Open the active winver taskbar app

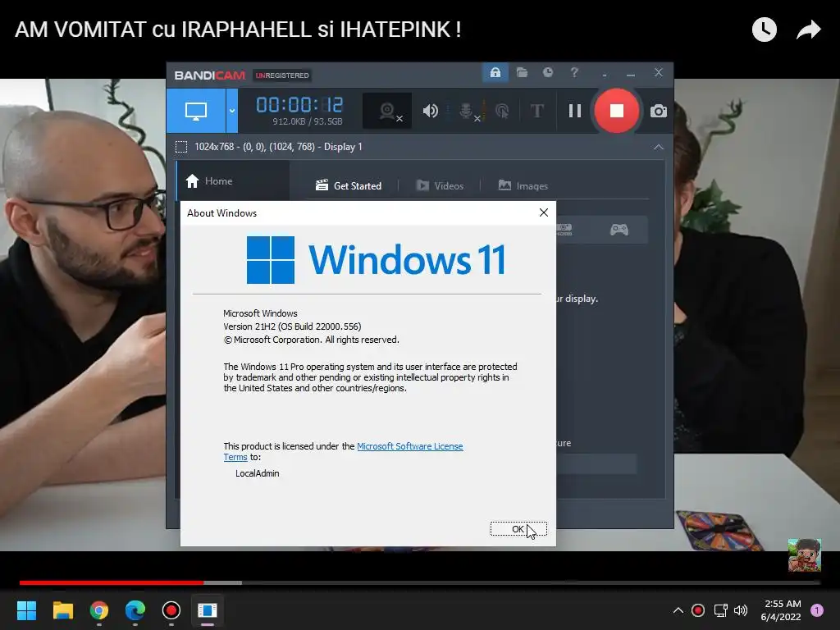[x=208, y=610]
